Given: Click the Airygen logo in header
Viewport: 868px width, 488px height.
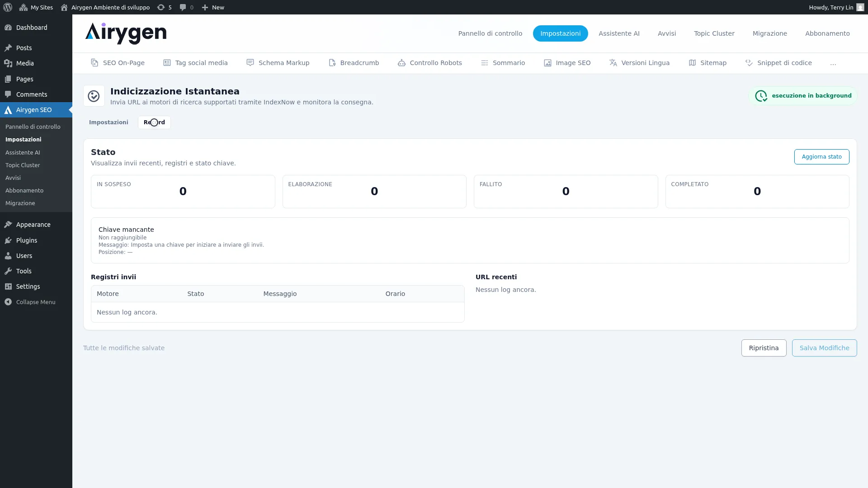Looking at the screenshot, I should [126, 33].
